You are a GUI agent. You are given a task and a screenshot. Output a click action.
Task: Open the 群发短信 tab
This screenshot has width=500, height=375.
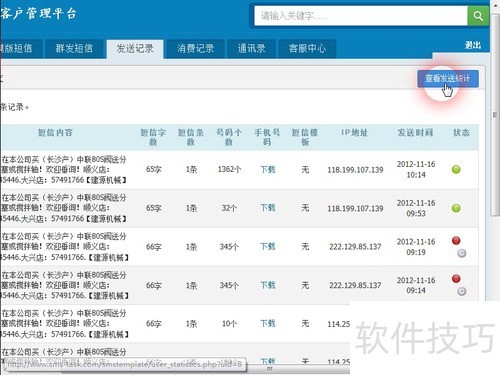[x=74, y=49]
